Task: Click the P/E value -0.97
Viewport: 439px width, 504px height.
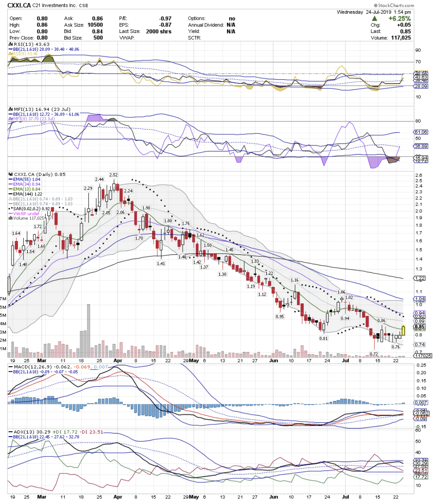Action: 165,19
